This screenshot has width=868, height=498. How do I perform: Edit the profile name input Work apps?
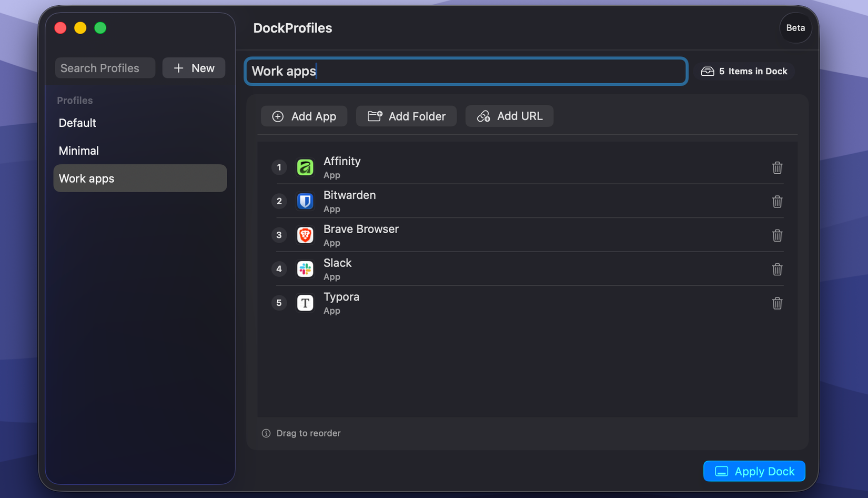click(x=465, y=71)
